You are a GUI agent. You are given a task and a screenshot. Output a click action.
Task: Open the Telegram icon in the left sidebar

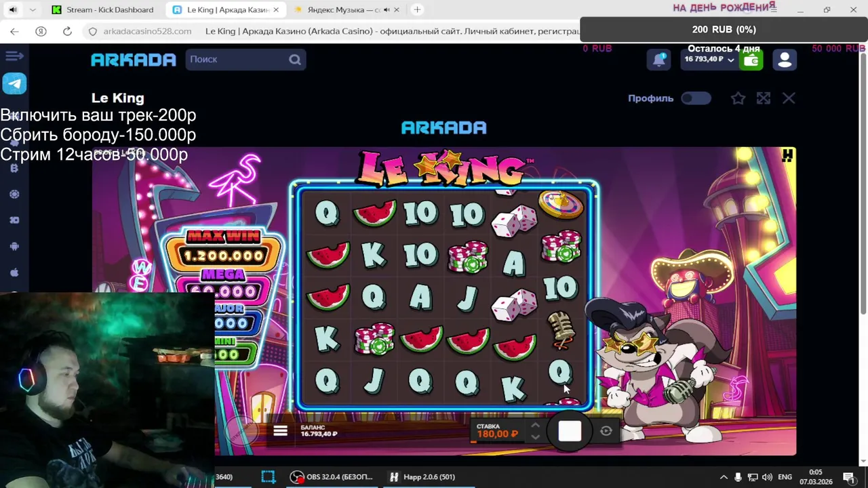(14, 83)
